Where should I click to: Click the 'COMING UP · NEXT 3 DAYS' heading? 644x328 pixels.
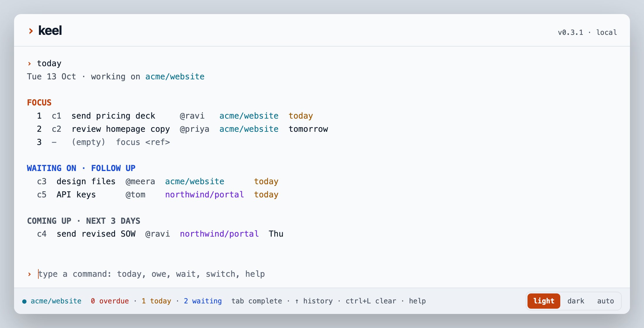point(83,221)
